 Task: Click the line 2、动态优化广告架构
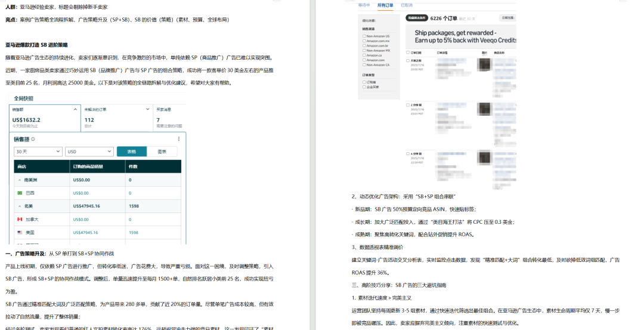404,196
